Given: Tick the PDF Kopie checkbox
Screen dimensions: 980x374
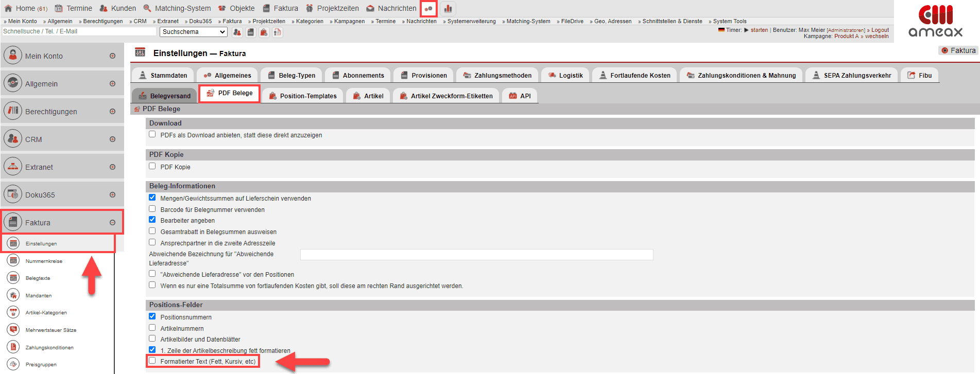Looking at the screenshot, I should [x=152, y=166].
